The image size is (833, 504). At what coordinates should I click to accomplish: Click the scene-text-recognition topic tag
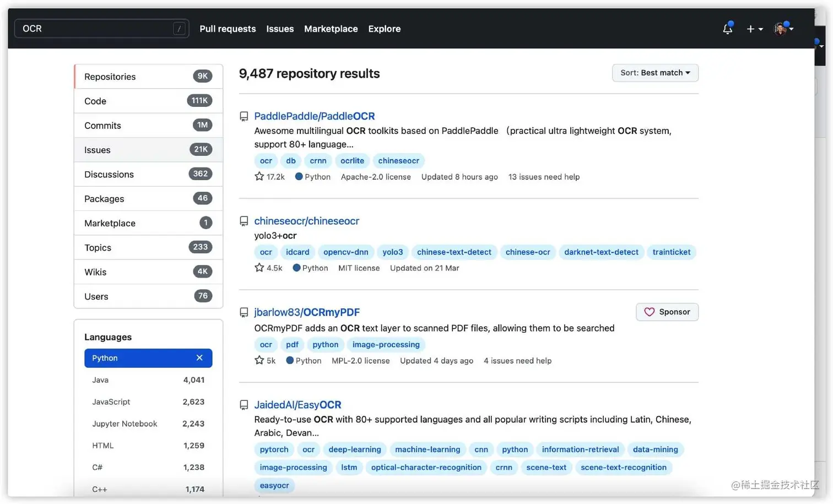(x=624, y=468)
